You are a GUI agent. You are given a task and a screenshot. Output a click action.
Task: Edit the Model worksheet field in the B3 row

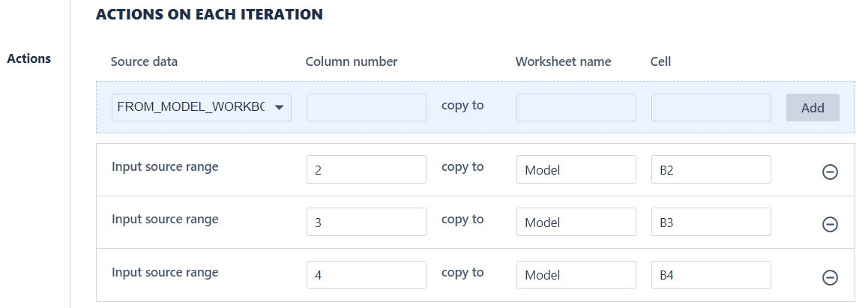pyautogui.click(x=576, y=222)
